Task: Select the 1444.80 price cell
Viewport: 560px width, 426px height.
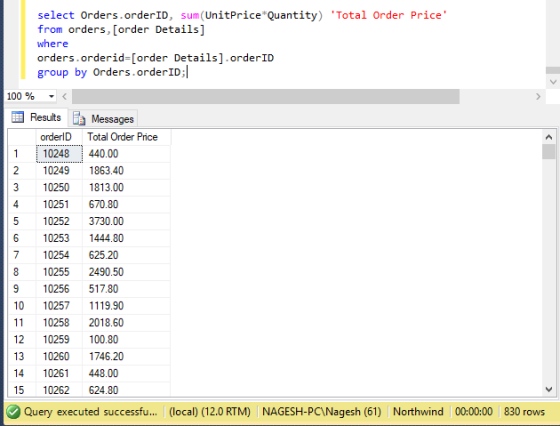Action: (126, 238)
